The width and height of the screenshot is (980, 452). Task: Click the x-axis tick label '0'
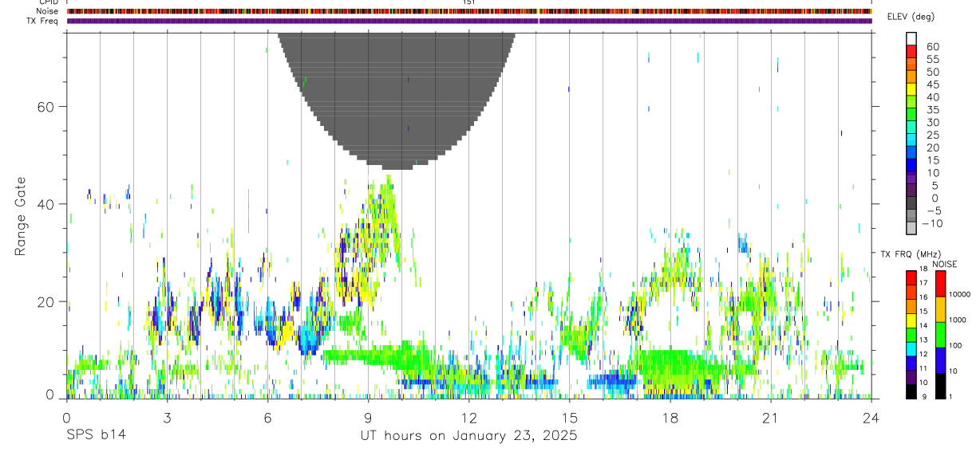(67, 417)
